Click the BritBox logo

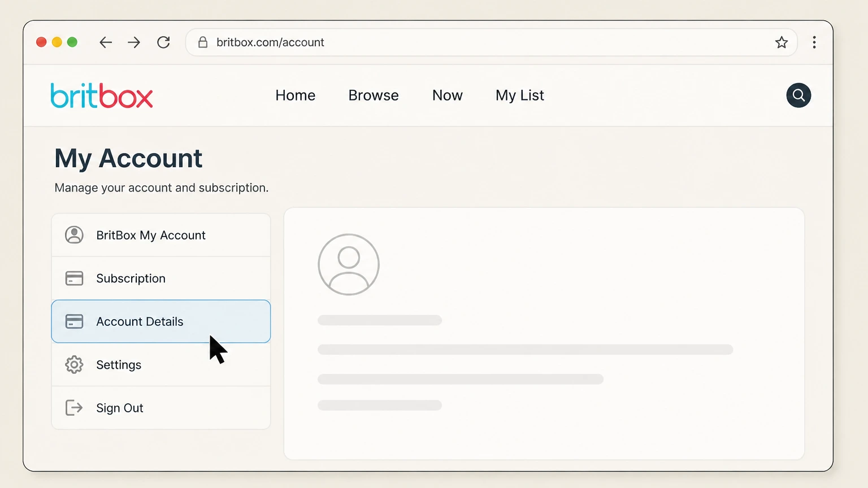point(102,95)
